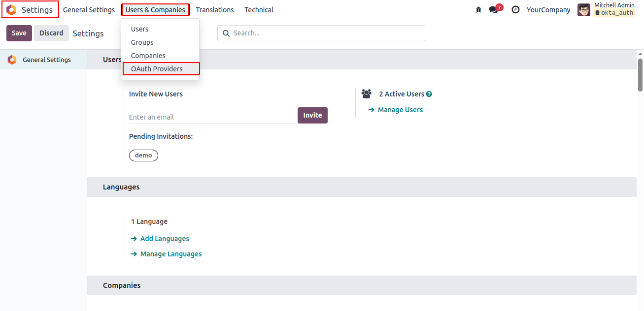The width and height of the screenshot is (644, 311).
Task: Click the General Settings sidebar icon
Action: (12, 60)
